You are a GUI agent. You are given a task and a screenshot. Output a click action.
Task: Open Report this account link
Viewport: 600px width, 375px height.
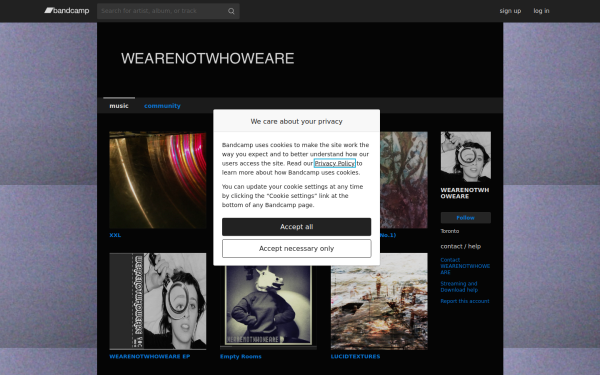coord(465,301)
